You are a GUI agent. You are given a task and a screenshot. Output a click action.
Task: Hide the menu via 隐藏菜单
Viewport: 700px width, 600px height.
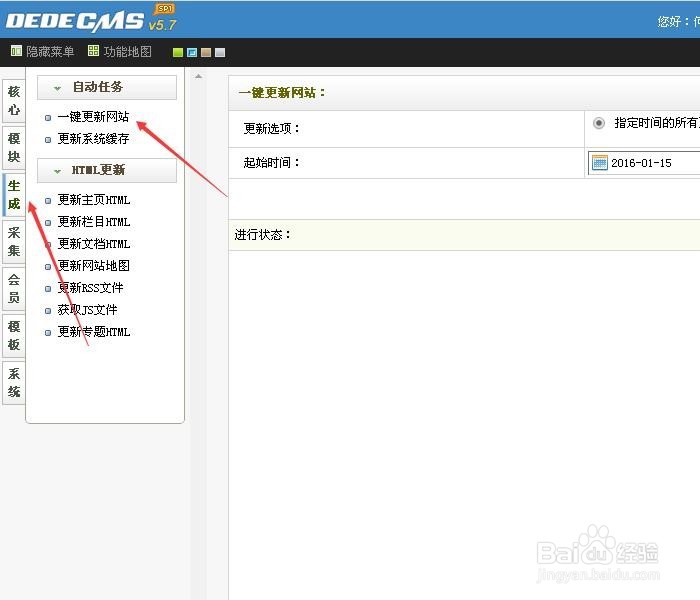(x=42, y=51)
